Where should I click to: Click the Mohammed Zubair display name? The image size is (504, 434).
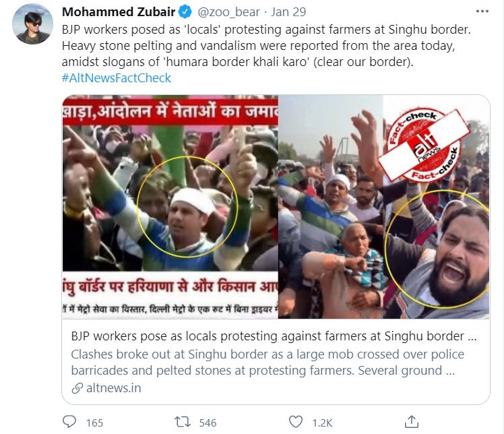click(119, 12)
